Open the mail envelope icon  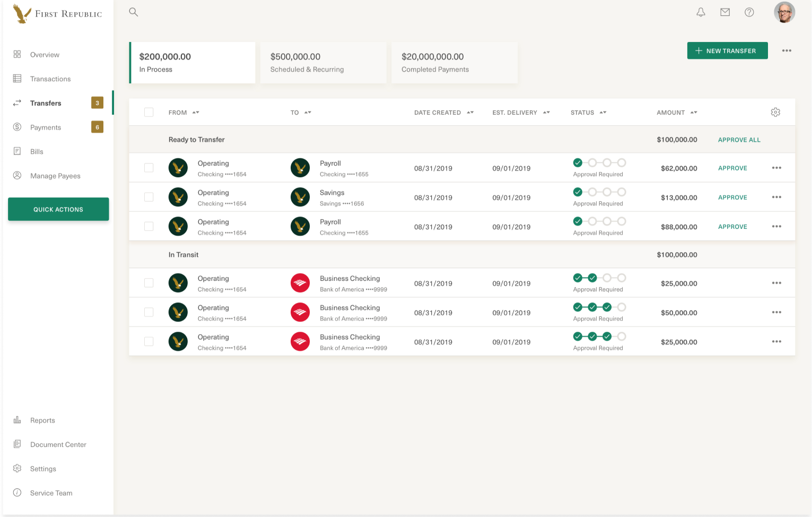[x=725, y=12]
